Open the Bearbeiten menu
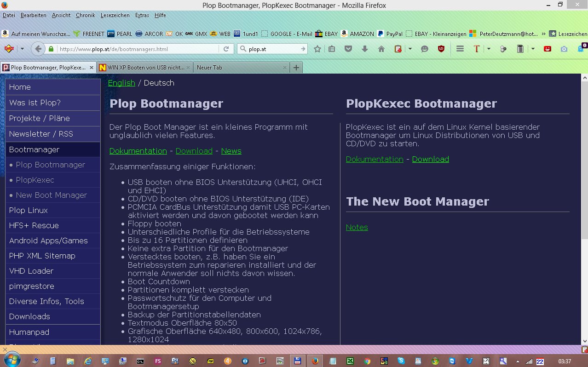The image size is (588, 367). [34, 15]
